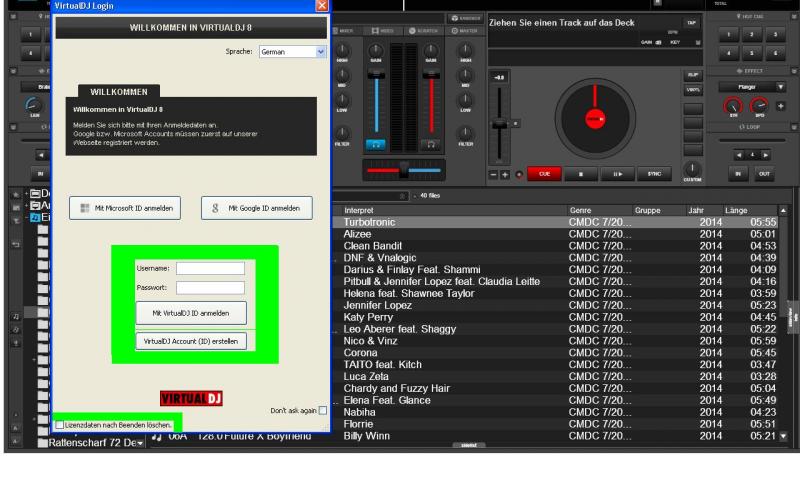Click the CUSTOM knob on right deck
Screen dimensions: 800x500
tap(692, 168)
